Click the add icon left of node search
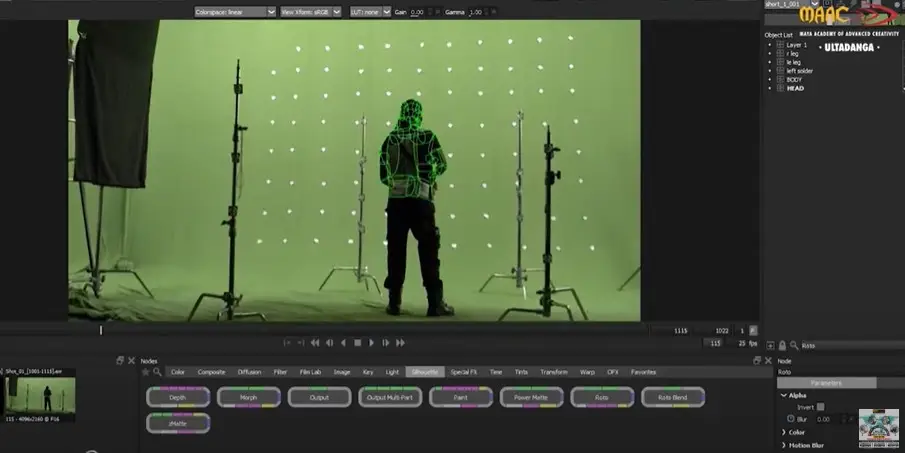The image size is (905, 453). tap(771, 346)
